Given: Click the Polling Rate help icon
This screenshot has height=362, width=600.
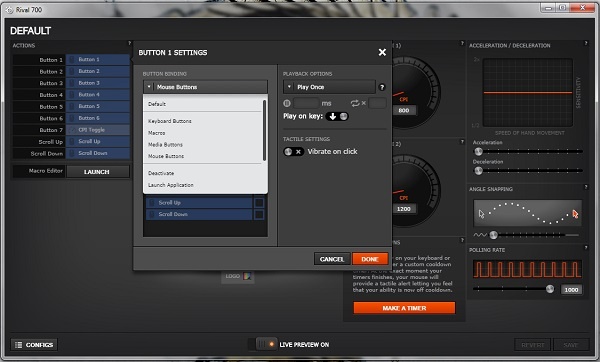Looking at the screenshot, I should pos(586,248).
